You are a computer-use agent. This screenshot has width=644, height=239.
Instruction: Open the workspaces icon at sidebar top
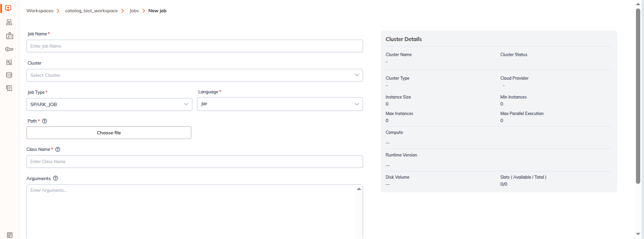[x=9, y=8]
